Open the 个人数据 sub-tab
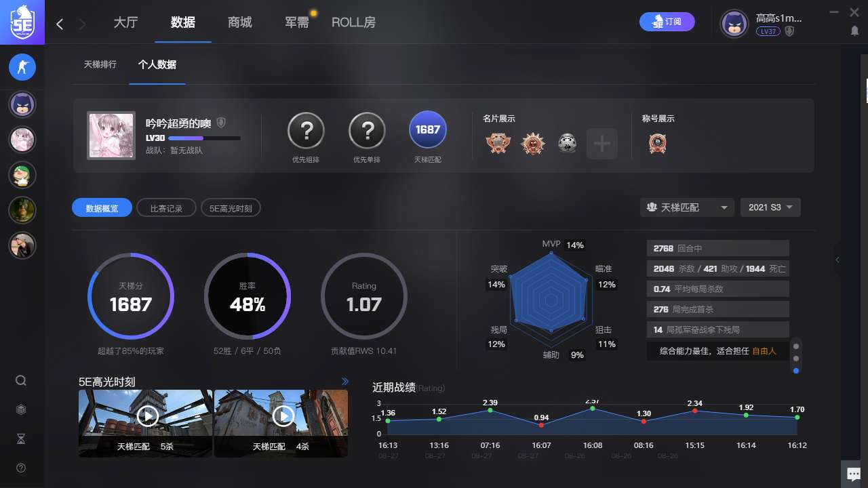 157,64
